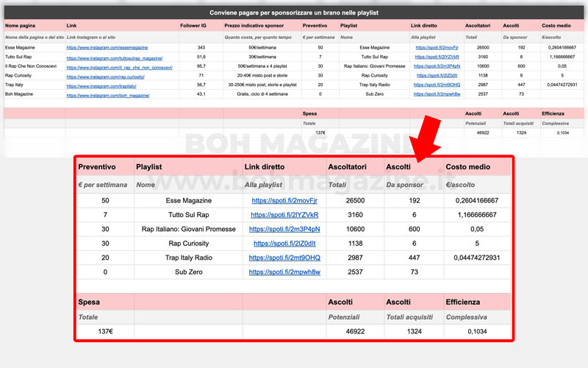The image size is (588, 368).
Task: Click 'Costo medio' header in enlarged table
Action: (x=469, y=167)
